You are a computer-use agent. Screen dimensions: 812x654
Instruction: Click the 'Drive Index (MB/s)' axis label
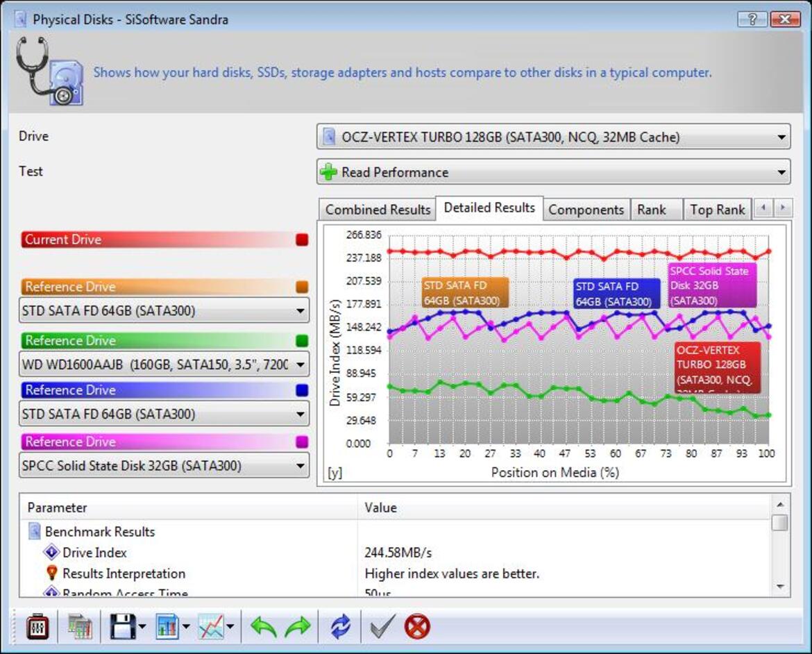coord(335,353)
